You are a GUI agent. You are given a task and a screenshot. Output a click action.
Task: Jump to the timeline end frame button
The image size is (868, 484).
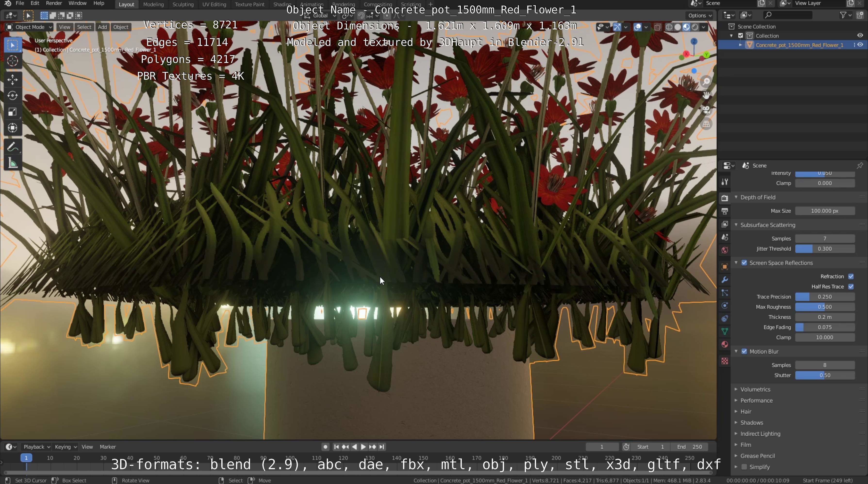(381, 447)
